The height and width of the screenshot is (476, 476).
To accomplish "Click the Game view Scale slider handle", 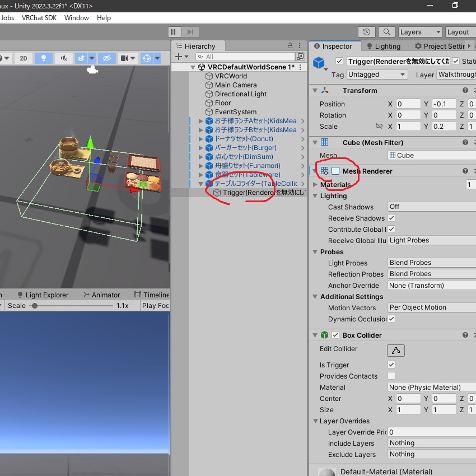I will click(x=35, y=306).
